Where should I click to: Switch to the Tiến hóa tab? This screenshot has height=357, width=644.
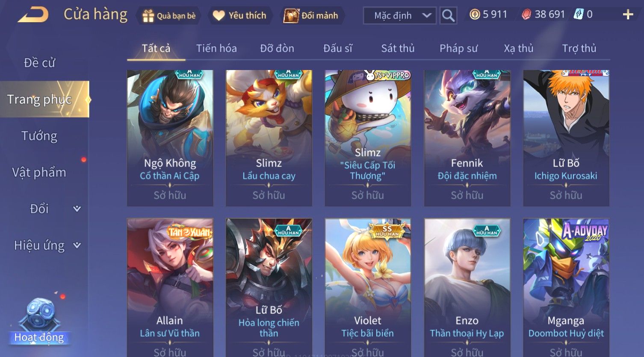[x=216, y=48]
